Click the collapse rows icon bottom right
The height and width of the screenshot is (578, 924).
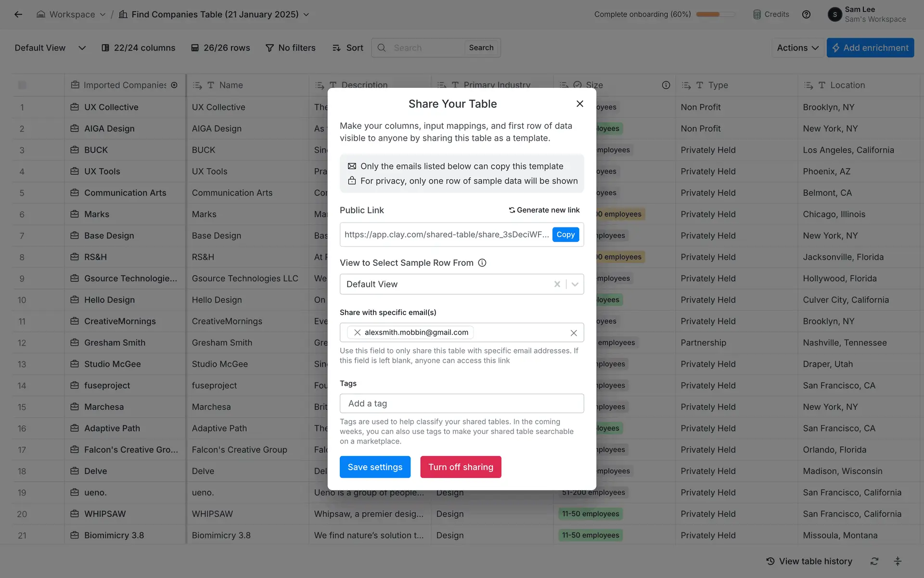[x=898, y=561]
